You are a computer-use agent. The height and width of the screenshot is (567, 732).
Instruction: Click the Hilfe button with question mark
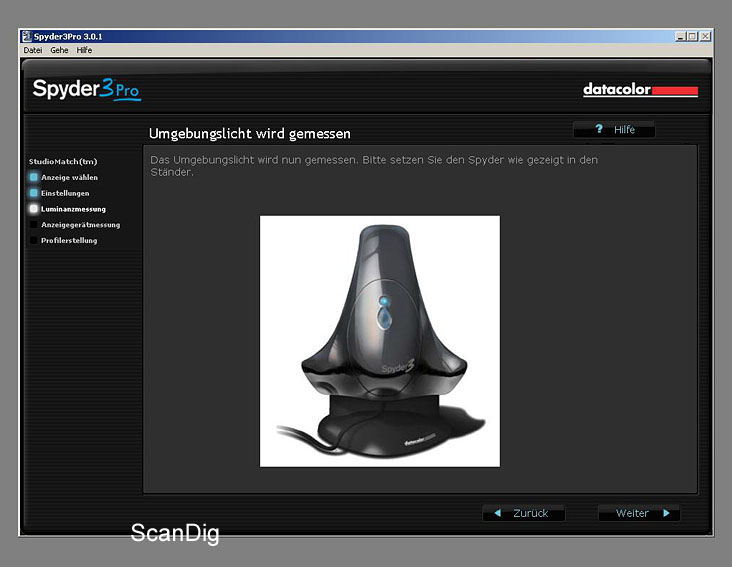(614, 129)
